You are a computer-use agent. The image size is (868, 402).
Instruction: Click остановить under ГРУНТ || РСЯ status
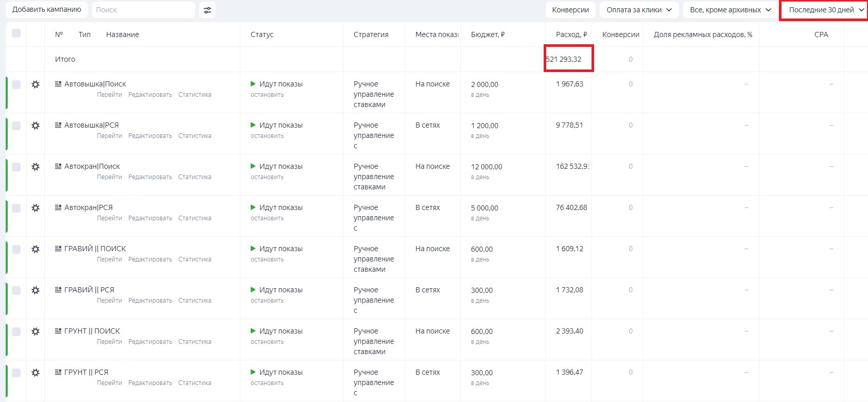click(x=267, y=383)
